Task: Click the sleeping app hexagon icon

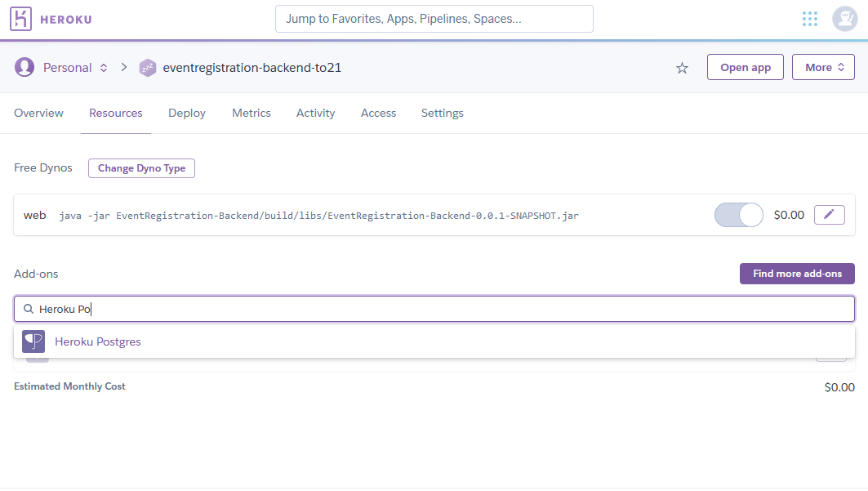Action: coord(148,68)
